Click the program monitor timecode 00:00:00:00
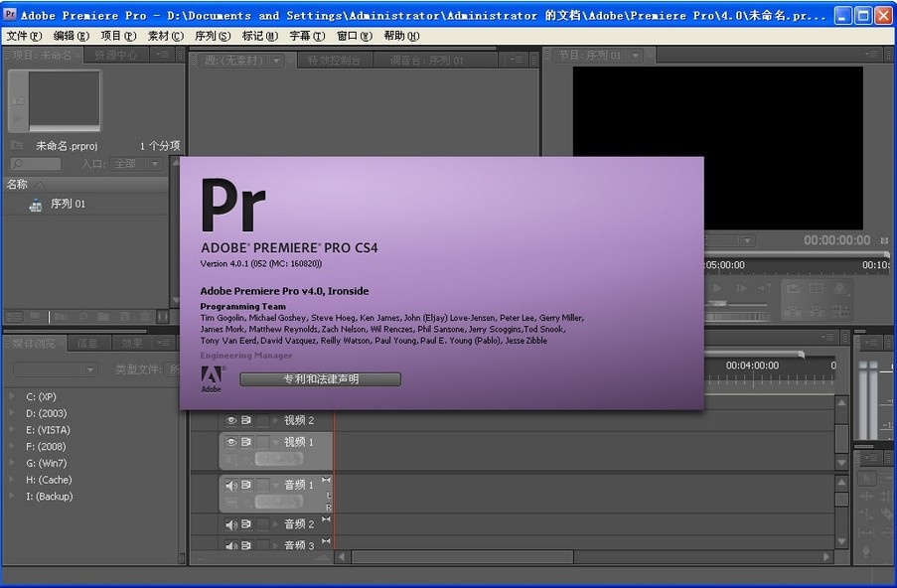Viewport: 897px width, 588px height. pyautogui.click(x=837, y=240)
